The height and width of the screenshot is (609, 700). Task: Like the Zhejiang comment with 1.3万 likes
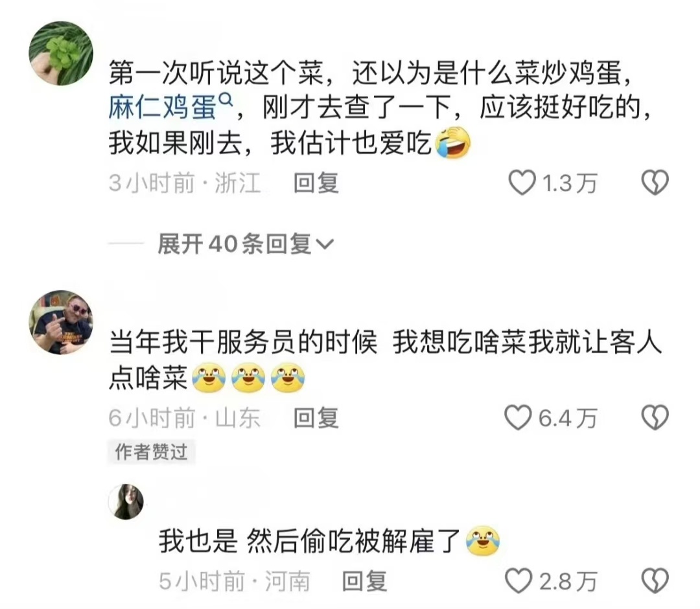tap(521, 183)
